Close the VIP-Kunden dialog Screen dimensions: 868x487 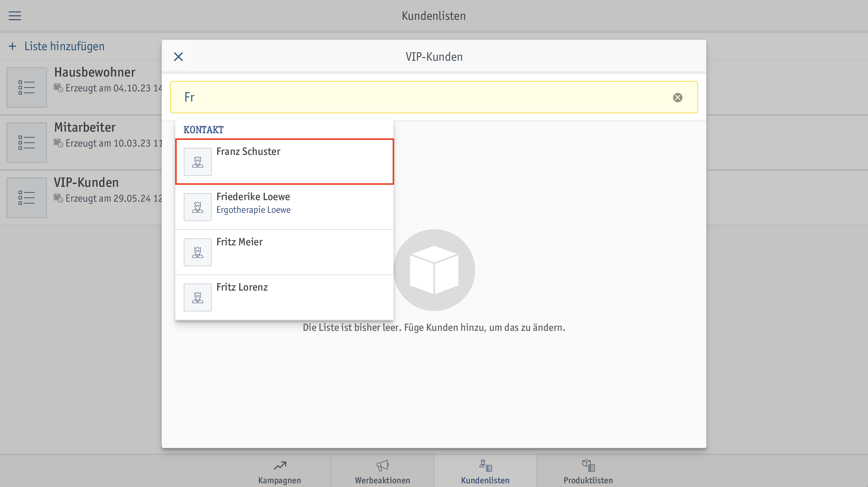178,57
